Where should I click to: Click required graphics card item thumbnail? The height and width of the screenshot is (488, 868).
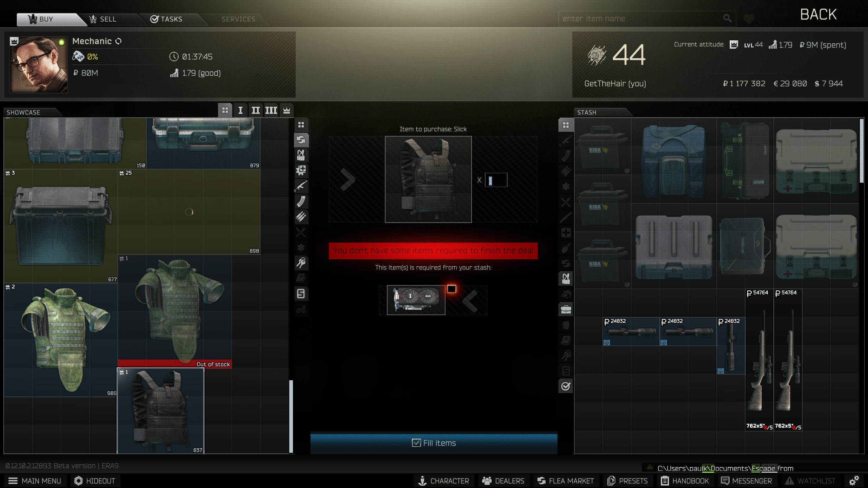(416, 300)
